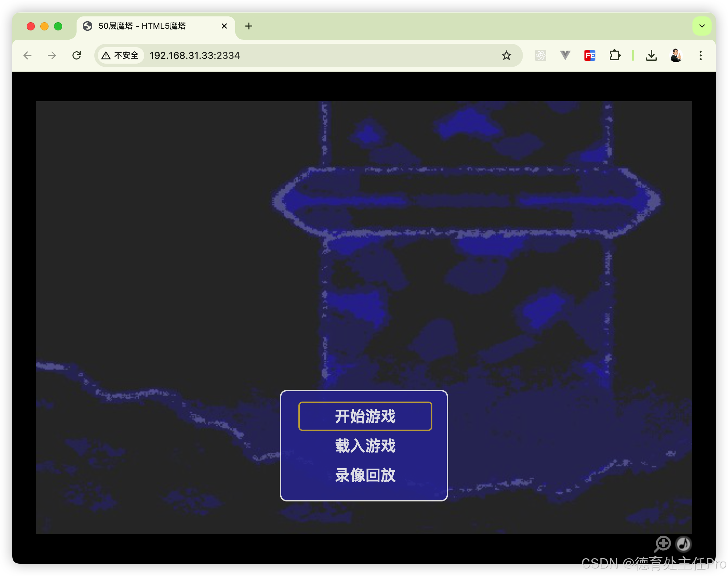The image size is (728, 576).
Task: Click the 不安全 site security indicator
Action: (x=121, y=55)
